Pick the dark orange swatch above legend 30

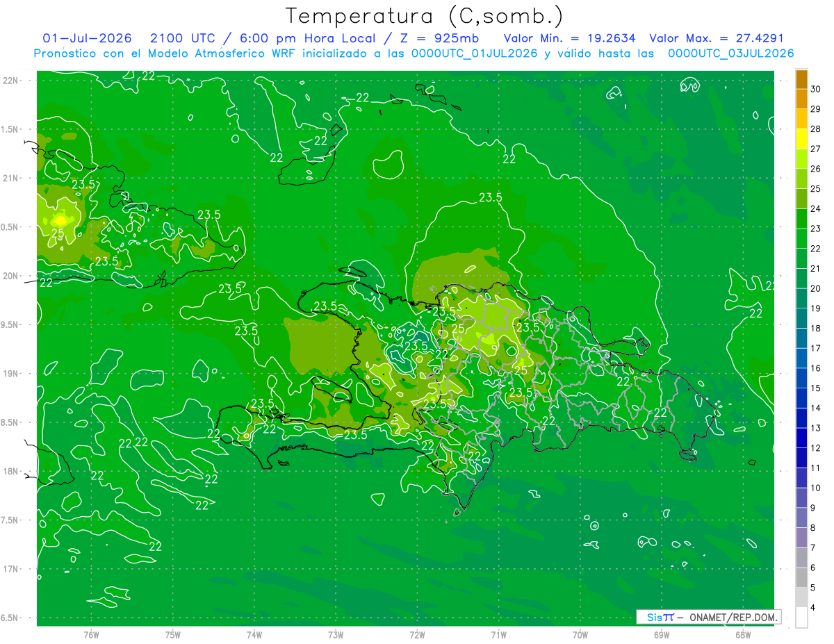801,79
